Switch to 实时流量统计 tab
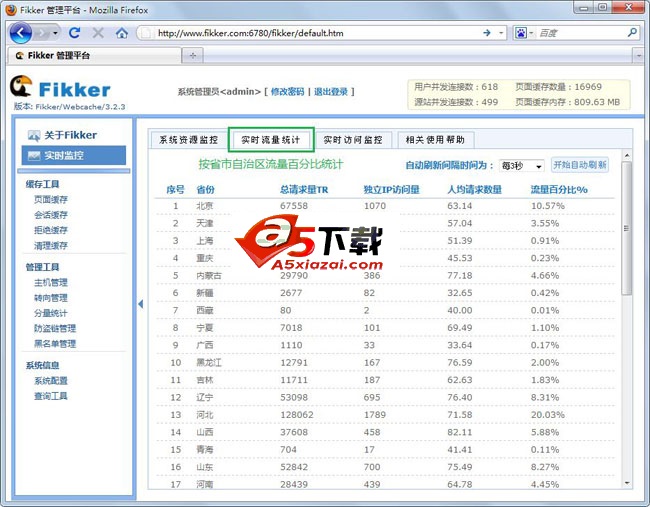Viewport: 650px width, 507px height. [271, 140]
